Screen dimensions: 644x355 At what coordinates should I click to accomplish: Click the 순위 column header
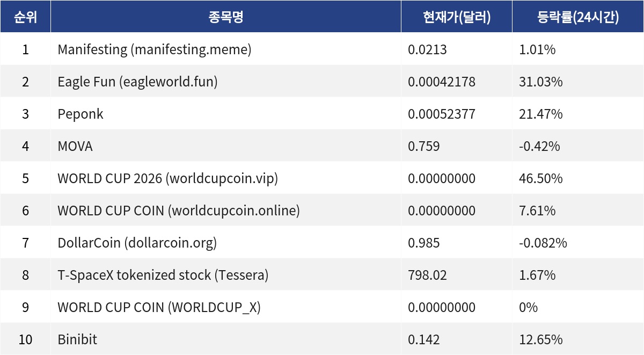tap(25, 17)
